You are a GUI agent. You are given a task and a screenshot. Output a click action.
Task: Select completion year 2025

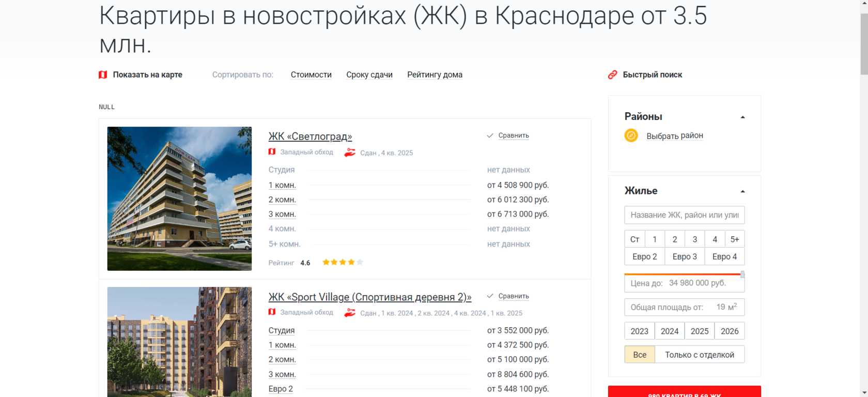[700, 331]
